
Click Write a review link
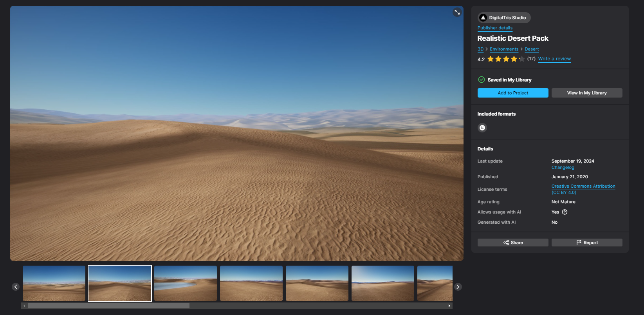pyautogui.click(x=554, y=59)
